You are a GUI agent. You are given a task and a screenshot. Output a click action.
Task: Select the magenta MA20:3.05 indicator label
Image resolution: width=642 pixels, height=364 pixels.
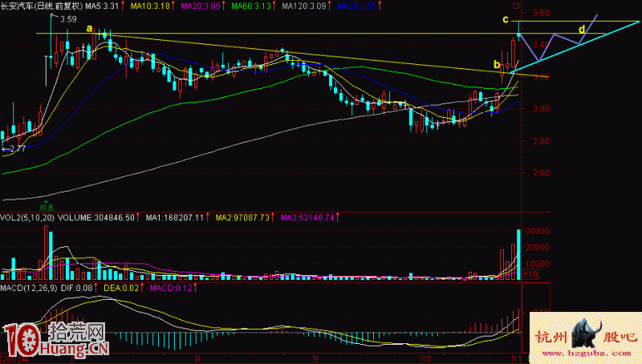(201, 6)
